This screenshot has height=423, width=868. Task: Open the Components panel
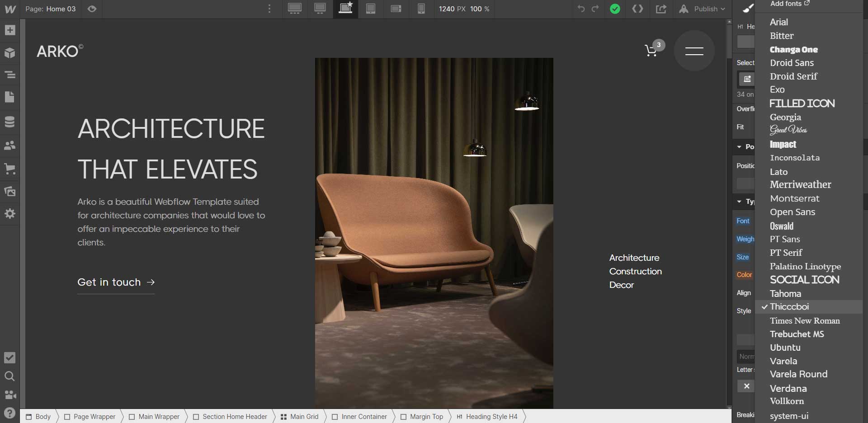10,53
